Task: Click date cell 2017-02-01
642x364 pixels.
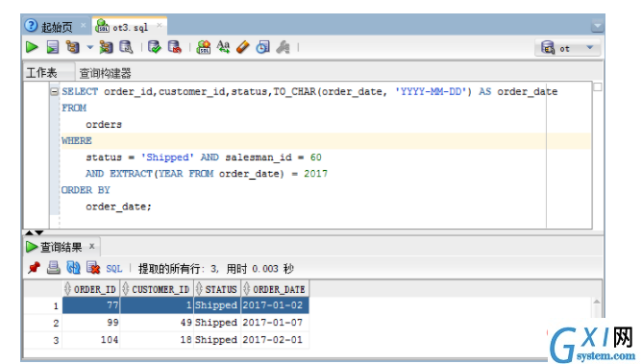Action: (275, 340)
